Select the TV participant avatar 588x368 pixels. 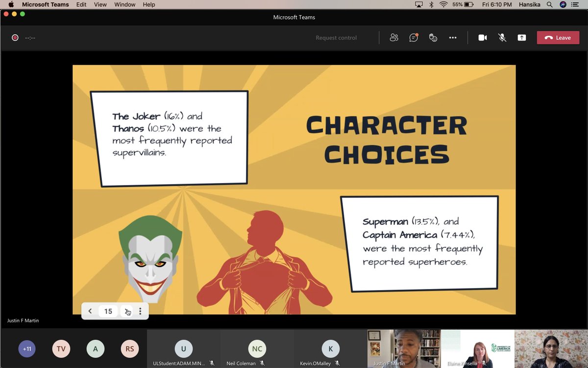pos(61,349)
